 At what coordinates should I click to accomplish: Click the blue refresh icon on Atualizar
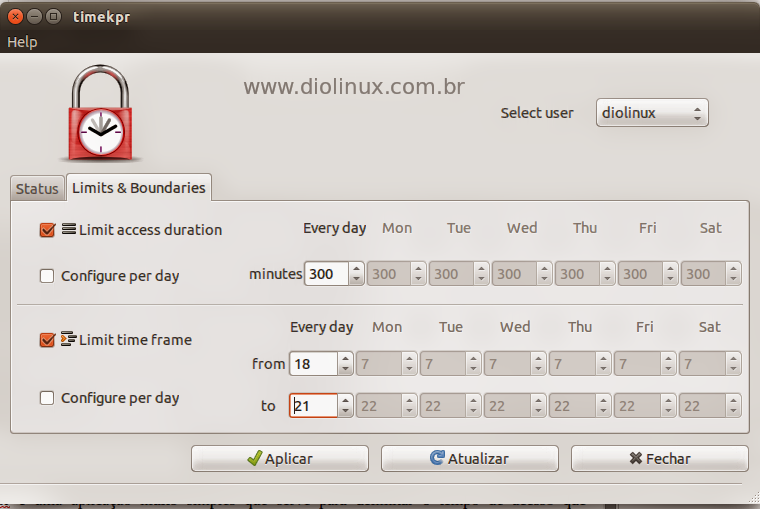[437, 458]
